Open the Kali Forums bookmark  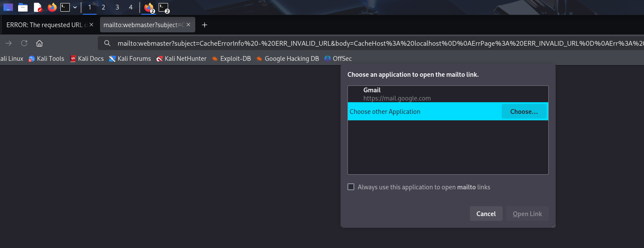point(130,59)
